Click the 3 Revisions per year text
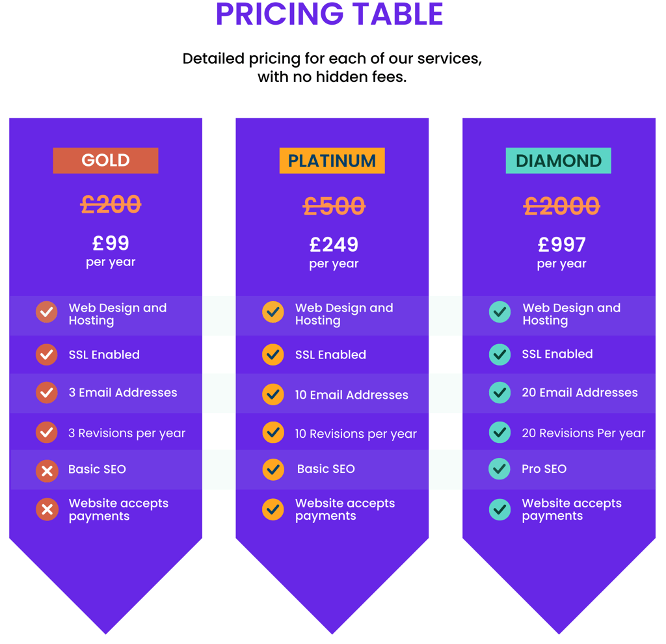This screenshot has height=644, width=666. click(127, 433)
